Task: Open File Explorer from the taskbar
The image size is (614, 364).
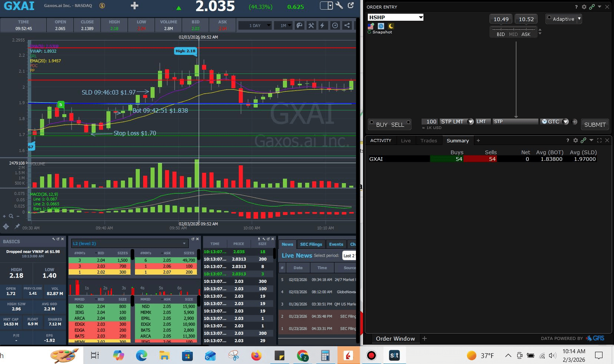Action: [164, 356]
